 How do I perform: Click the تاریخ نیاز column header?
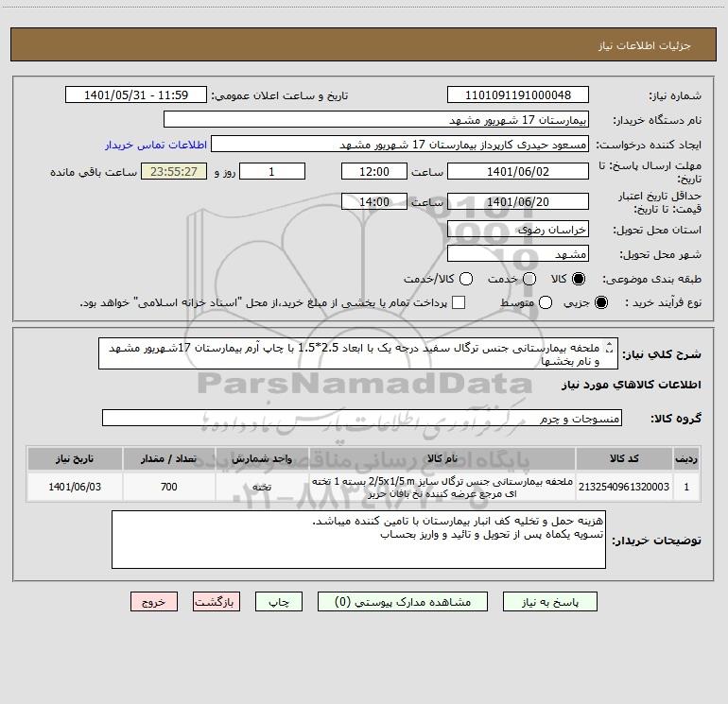(75, 458)
